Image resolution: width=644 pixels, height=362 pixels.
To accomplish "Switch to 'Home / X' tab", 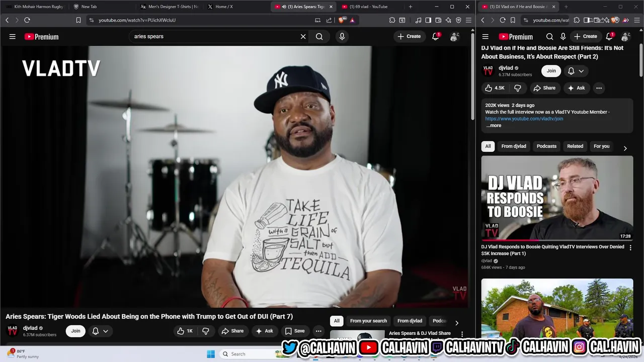I will tap(224, 7).
